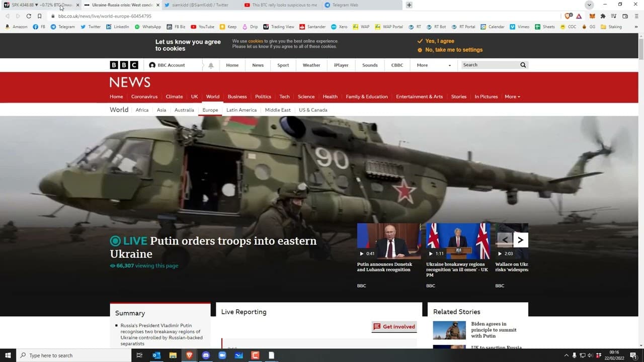Open the volume icon in system tray
Screen dimensions: 644x362
coord(591,355)
